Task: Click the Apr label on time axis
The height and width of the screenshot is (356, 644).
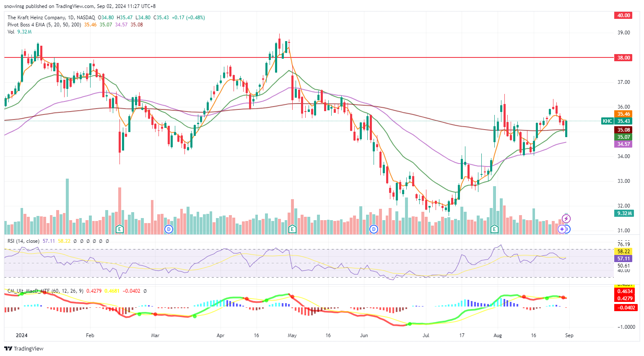Action: pos(221,335)
